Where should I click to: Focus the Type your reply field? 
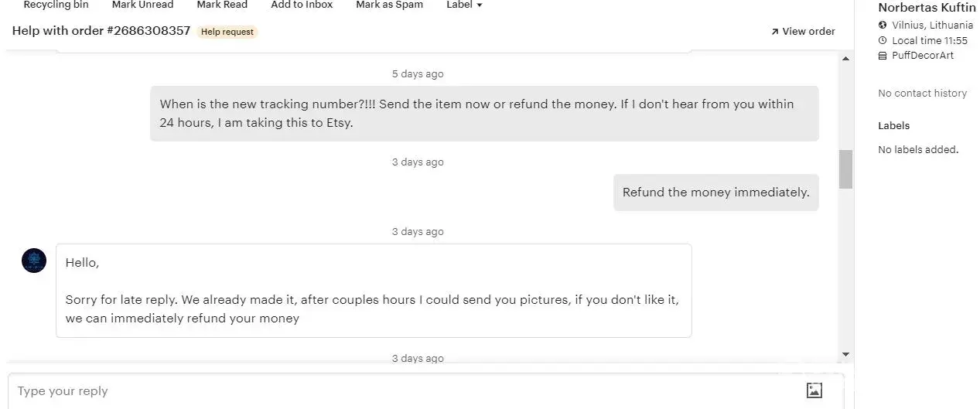(402, 390)
